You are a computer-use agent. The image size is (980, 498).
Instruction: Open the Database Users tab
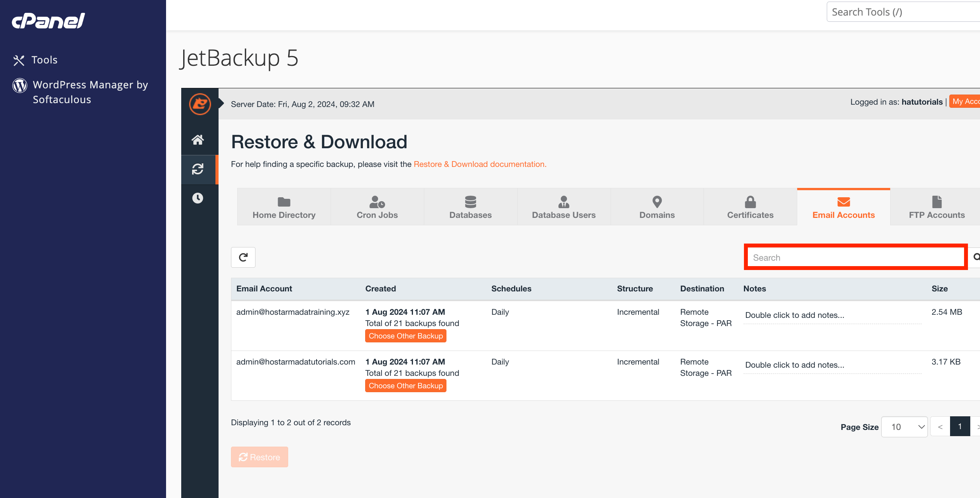tap(564, 207)
